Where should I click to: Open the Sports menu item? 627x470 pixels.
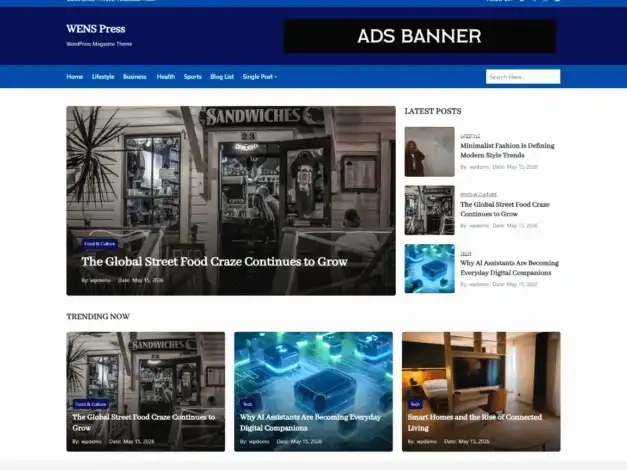point(193,76)
